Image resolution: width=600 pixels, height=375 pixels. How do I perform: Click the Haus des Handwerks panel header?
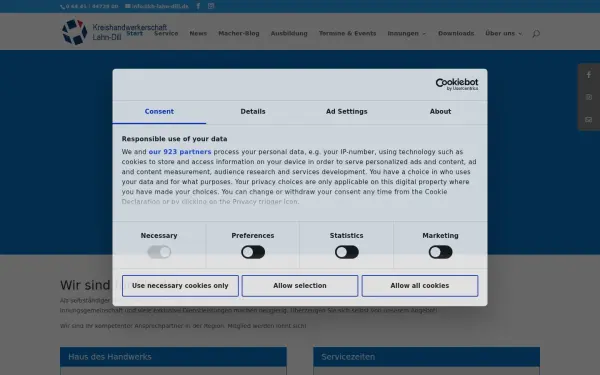(173, 357)
